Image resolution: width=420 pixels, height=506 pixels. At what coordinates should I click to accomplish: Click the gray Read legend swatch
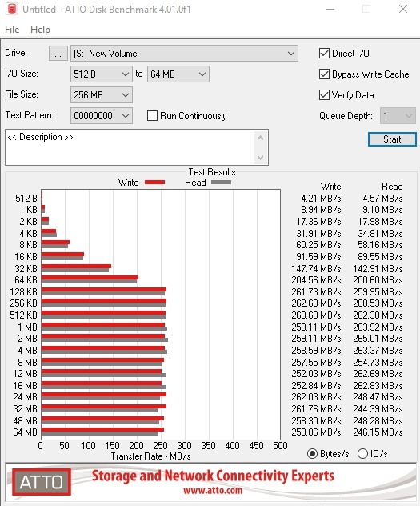click(x=221, y=183)
